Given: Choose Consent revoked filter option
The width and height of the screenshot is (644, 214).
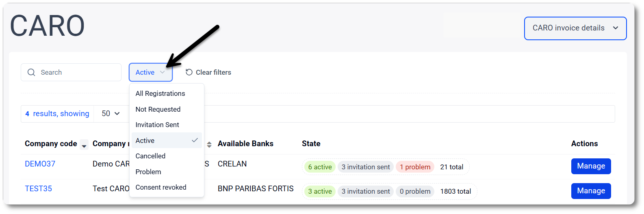Looking at the screenshot, I should pyautogui.click(x=161, y=187).
